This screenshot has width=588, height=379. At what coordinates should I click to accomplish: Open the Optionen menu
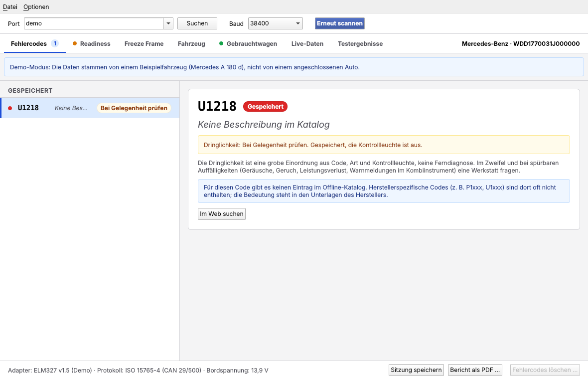(x=36, y=7)
